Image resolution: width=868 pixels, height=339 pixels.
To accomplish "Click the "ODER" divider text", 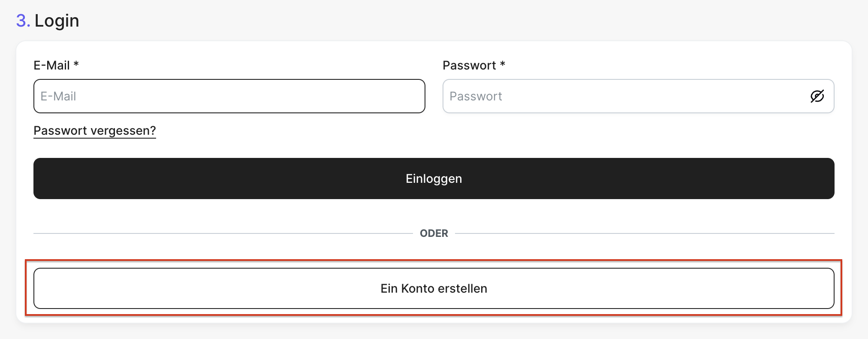I will click(x=434, y=233).
